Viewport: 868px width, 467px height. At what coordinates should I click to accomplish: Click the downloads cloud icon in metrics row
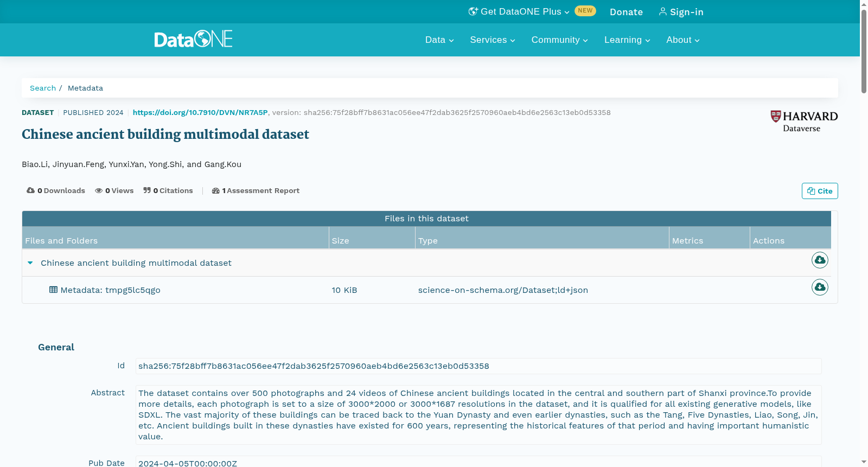[x=30, y=190]
